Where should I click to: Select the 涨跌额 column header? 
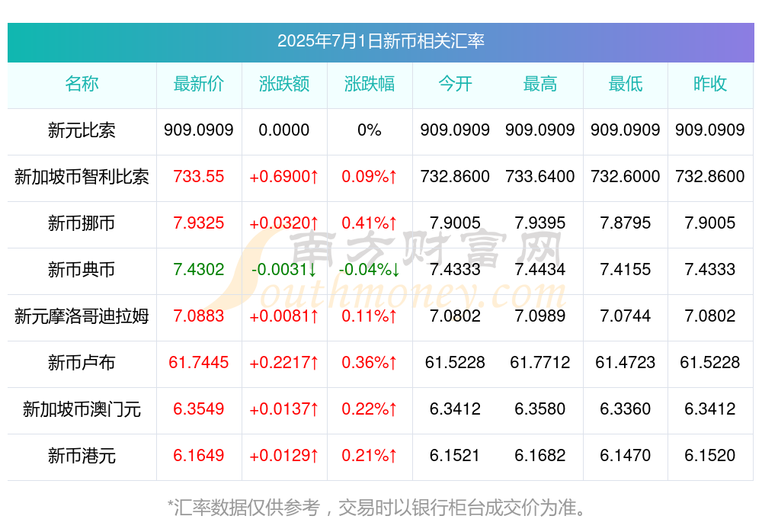(x=284, y=84)
